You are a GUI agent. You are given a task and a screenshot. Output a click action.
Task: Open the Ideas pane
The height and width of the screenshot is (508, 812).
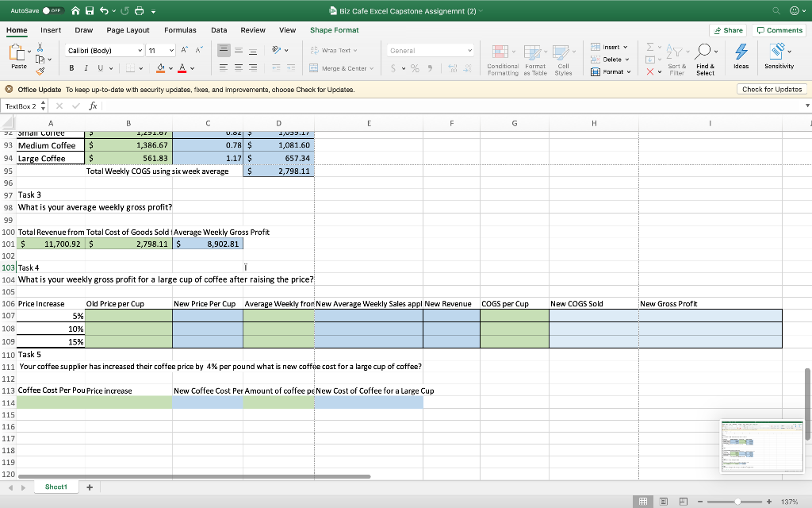(741, 56)
